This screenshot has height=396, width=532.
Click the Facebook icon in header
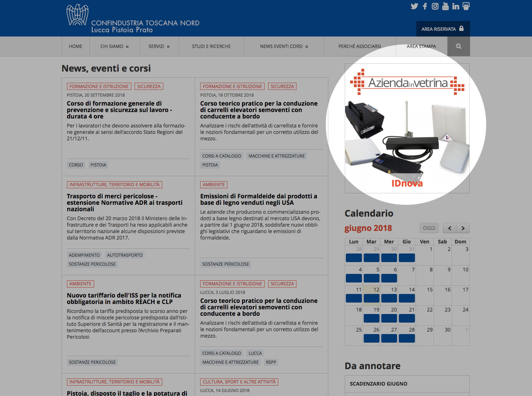coord(425,6)
